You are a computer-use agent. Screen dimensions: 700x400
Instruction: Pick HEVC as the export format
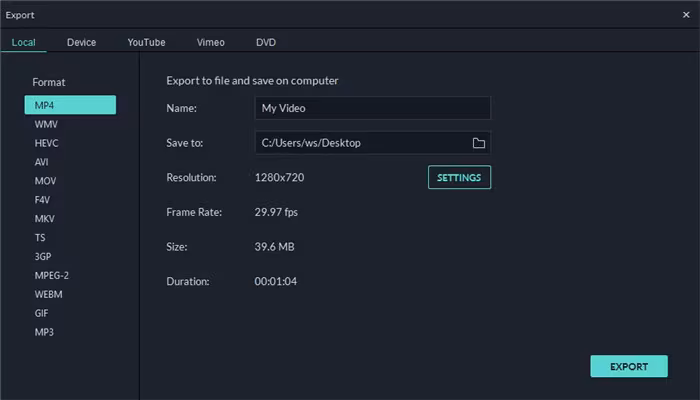(x=47, y=143)
